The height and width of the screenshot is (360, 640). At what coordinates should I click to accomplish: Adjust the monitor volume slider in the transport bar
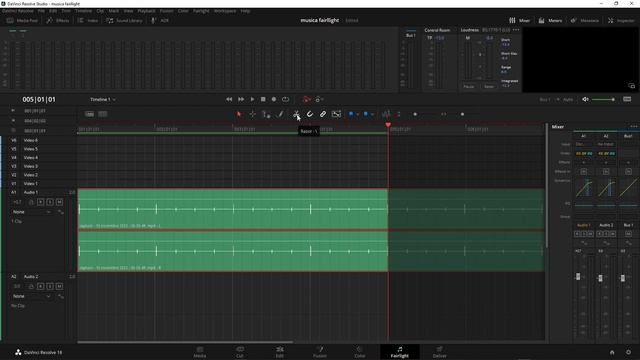pyautogui.click(x=603, y=99)
